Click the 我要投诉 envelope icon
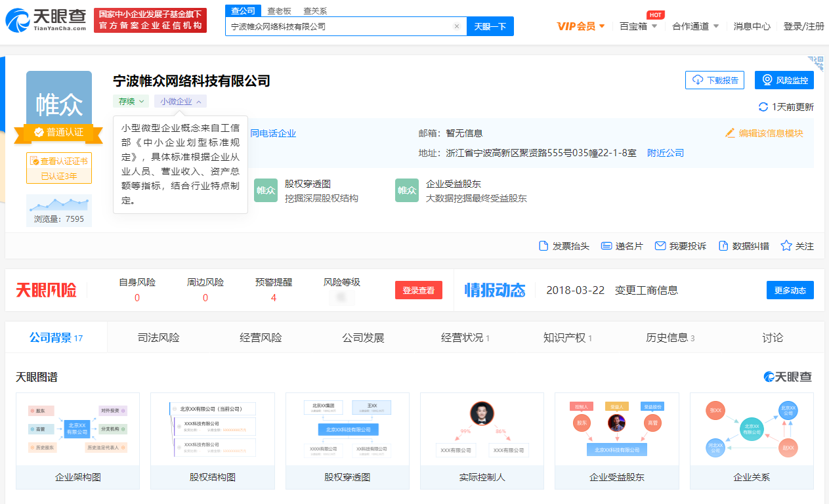The width and height of the screenshot is (829, 504). pos(660,246)
